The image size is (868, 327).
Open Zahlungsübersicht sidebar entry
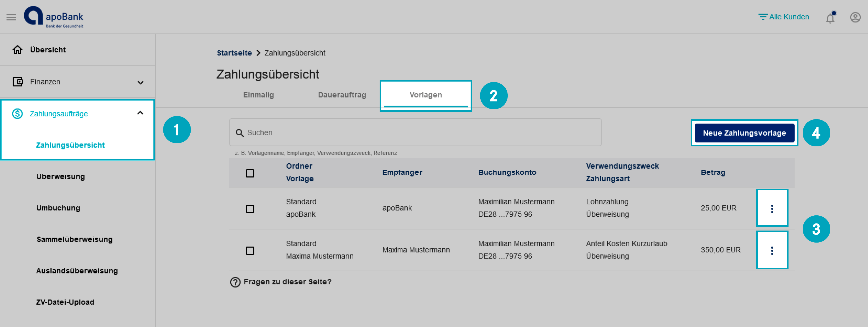click(x=70, y=145)
